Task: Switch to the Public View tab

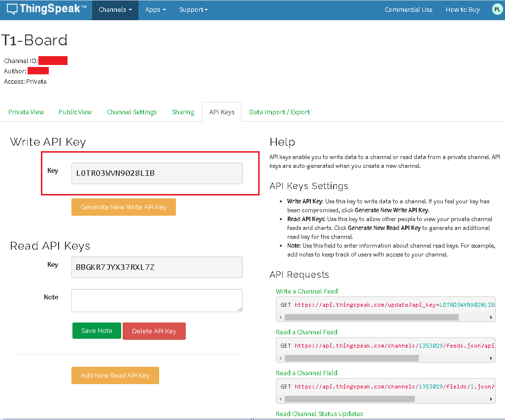Action: (x=75, y=112)
